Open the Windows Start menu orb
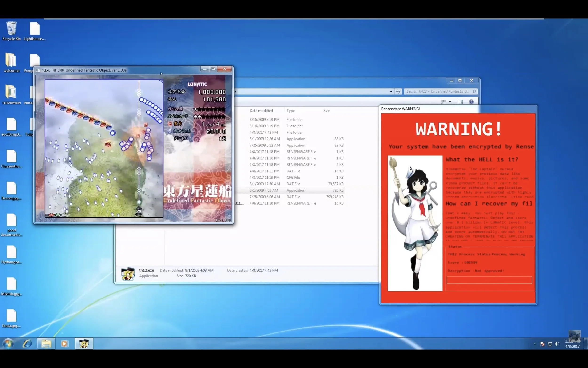 8,344
